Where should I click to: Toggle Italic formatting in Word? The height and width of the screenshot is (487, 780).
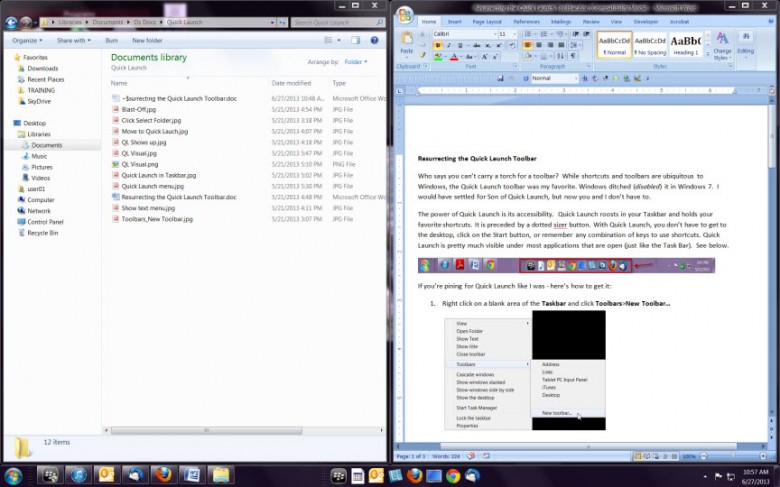click(x=449, y=45)
